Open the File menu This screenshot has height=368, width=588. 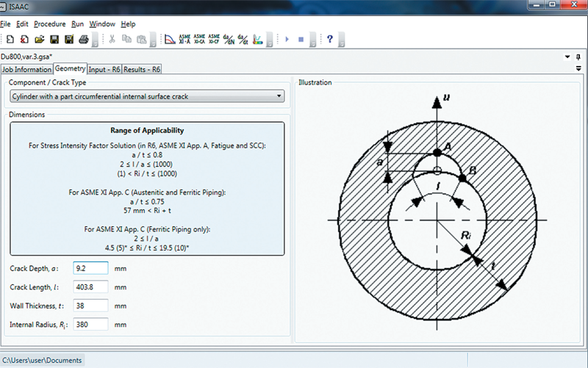coord(5,24)
